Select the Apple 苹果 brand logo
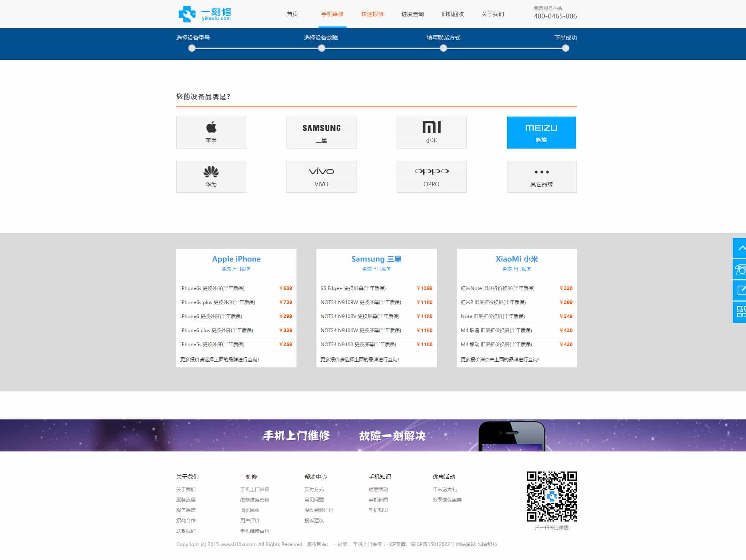 (211, 132)
